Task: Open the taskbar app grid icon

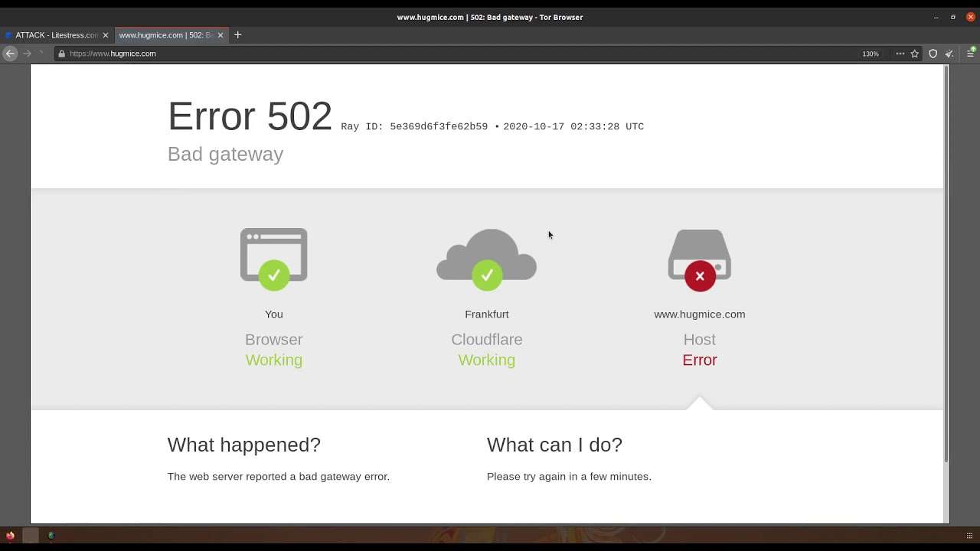Action: (x=969, y=536)
